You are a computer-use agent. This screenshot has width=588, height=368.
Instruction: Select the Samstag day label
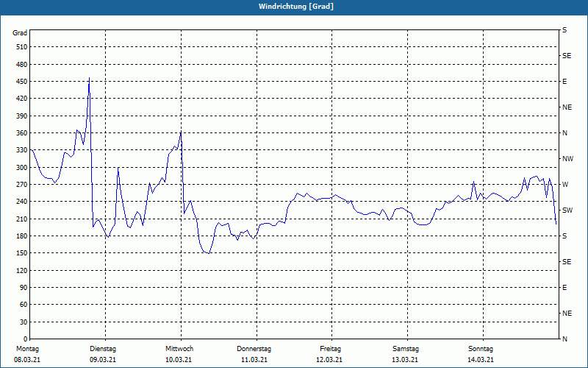coord(406,349)
